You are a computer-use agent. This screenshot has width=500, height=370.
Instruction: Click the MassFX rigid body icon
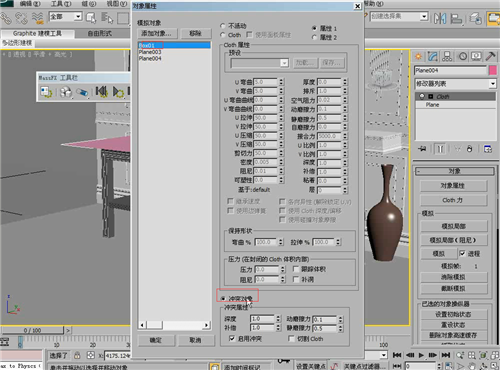(x=66, y=92)
